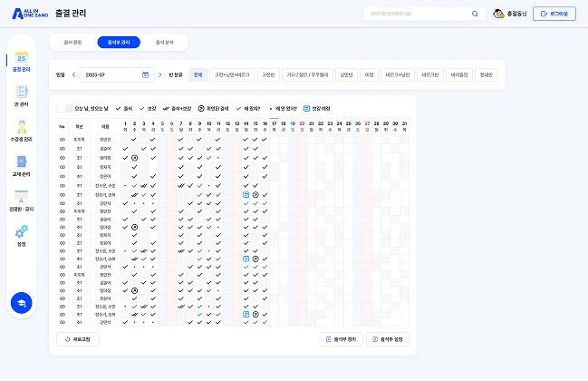This screenshot has height=381, width=588.
Task: Click topmost circled icon in day 2 column
Action: click(135, 158)
